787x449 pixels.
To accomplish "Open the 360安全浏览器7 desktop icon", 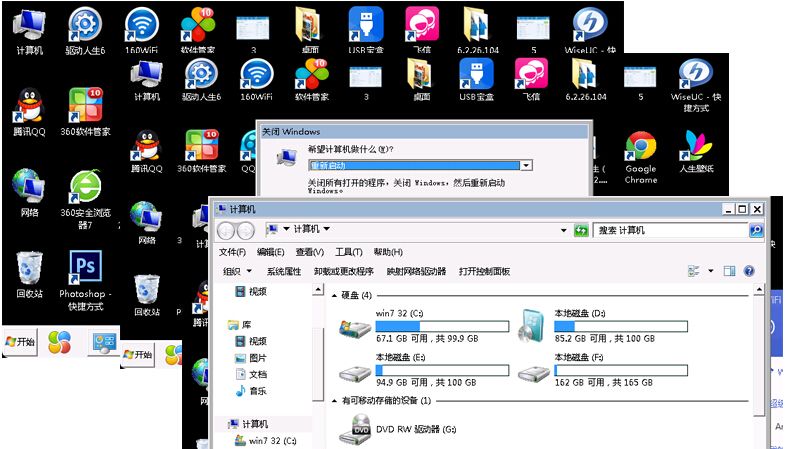I will point(84,185).
